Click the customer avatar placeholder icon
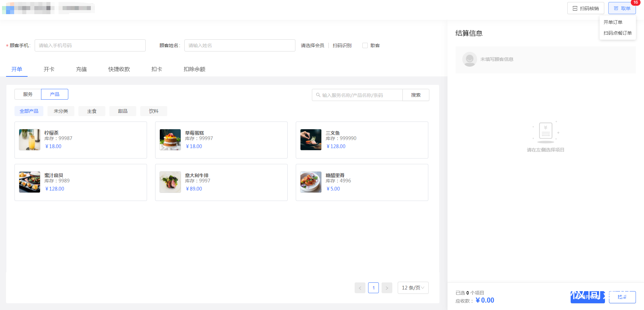644x310 pixels. 470,59
